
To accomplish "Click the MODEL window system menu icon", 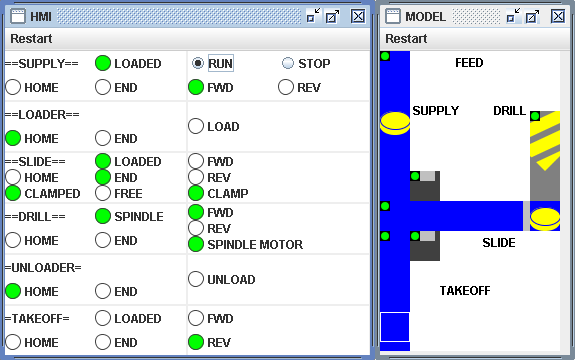I will [x=392, y=16].
